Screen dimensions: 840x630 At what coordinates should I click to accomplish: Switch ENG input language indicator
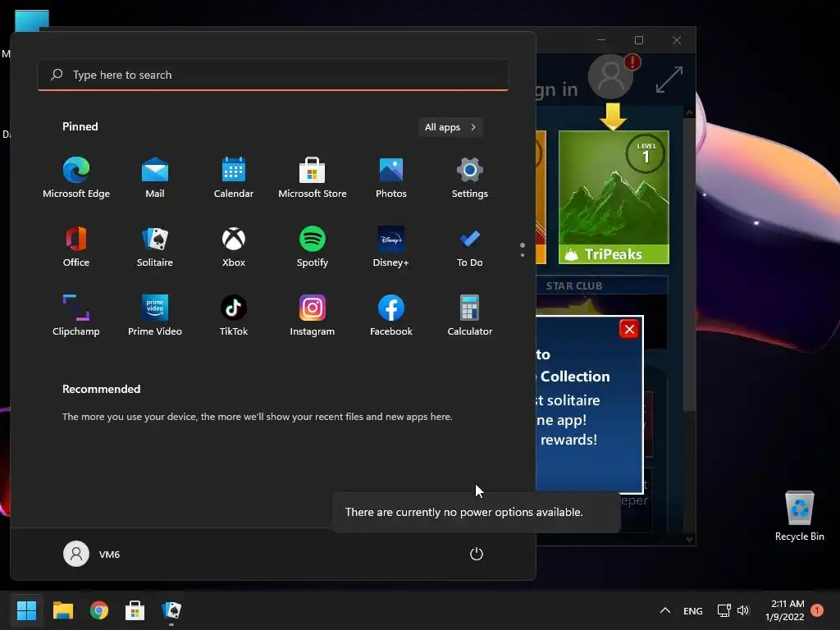[692, 610]
